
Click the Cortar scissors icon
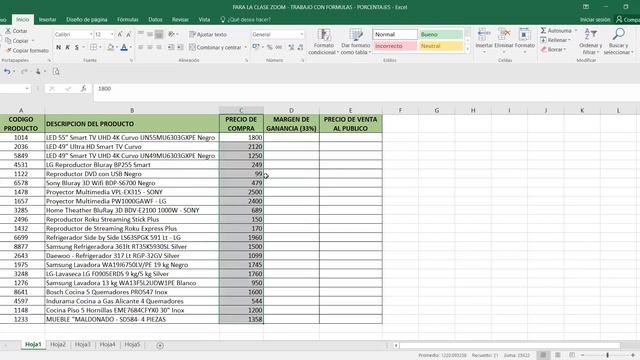coord(8,31)
